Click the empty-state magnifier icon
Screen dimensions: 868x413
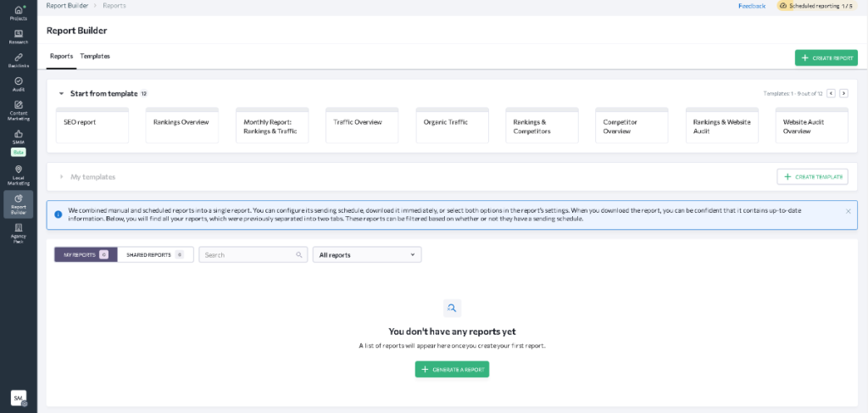click(x=453, y=309)
